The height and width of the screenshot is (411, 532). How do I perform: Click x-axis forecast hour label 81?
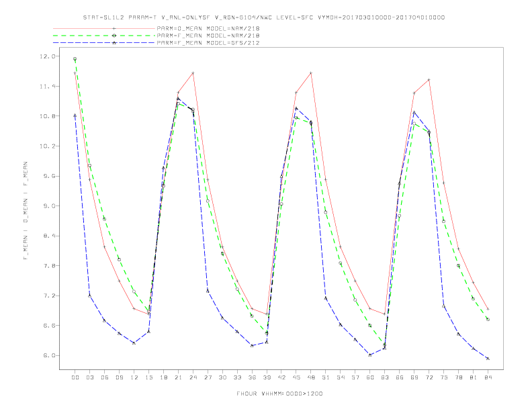pyautogui.click(x=474, y=377)
